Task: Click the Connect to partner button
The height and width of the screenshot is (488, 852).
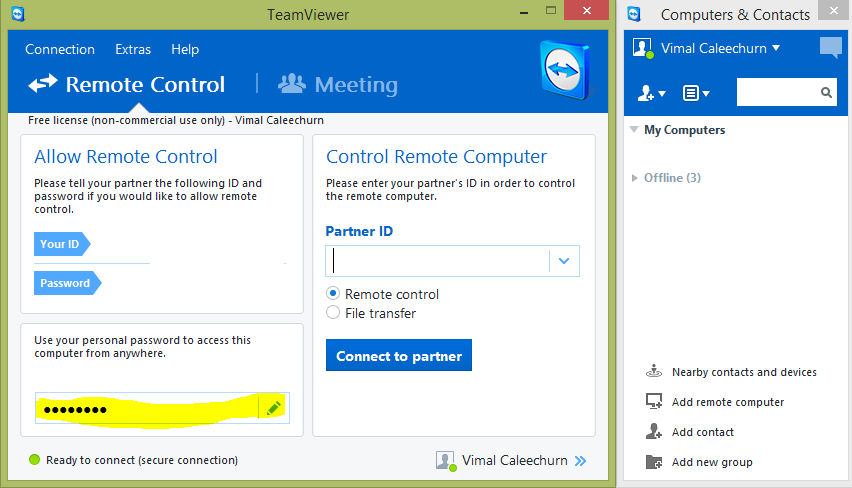Action: [399, 355]
